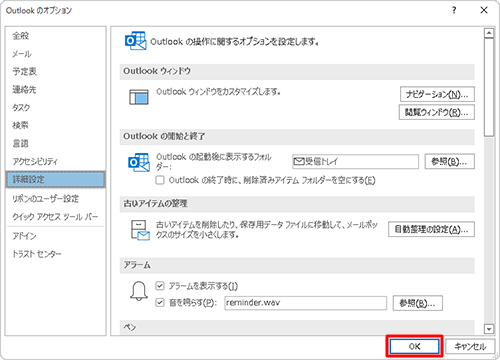Screen dimensions: 500x360
Task: Click the アラーム section header
Action: pos(297,265)
